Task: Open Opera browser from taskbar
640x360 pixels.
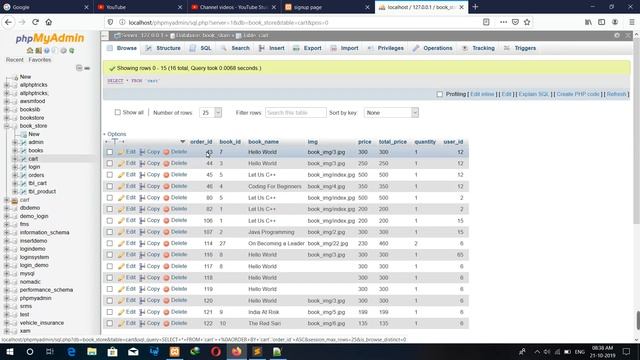Action: (x=216, y=351)
